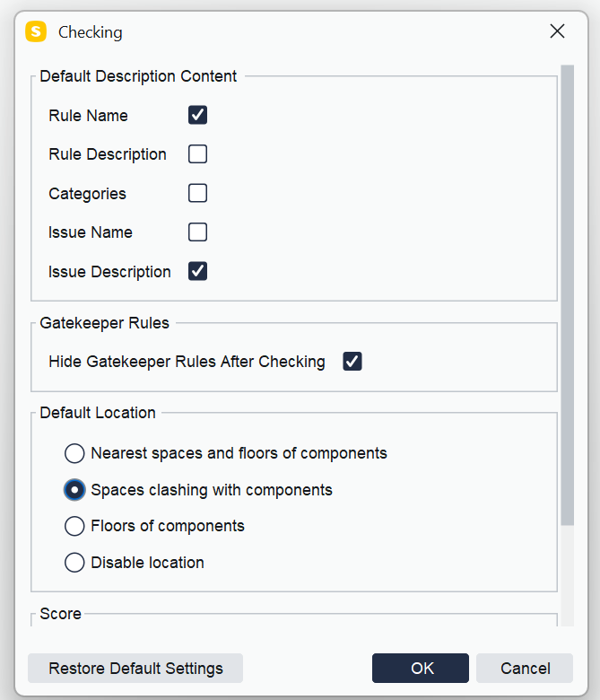Click the vertical scrollbar thumb
The width and height of the screenshot is (600, 700).
(x=567, y=296)
